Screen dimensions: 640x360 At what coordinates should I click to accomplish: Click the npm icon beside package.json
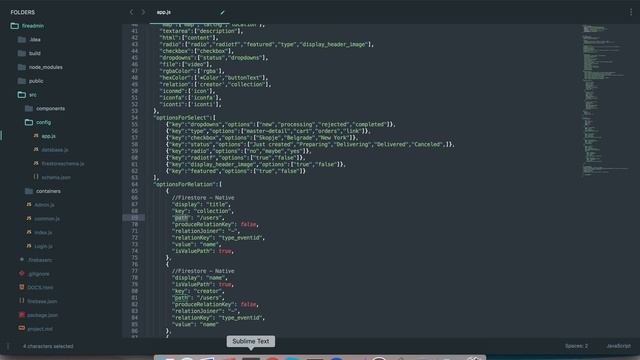coord(22,315)
